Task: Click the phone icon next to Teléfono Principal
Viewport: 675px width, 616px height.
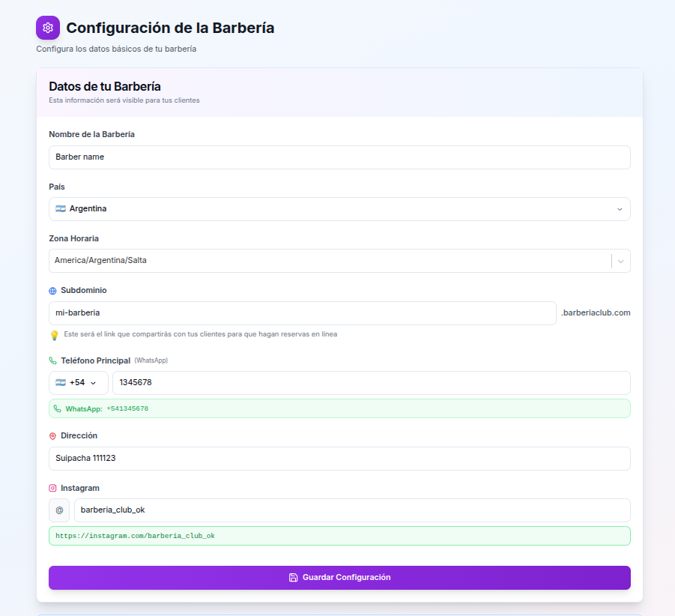Action: pyautogui.click(x=51, y=360)
